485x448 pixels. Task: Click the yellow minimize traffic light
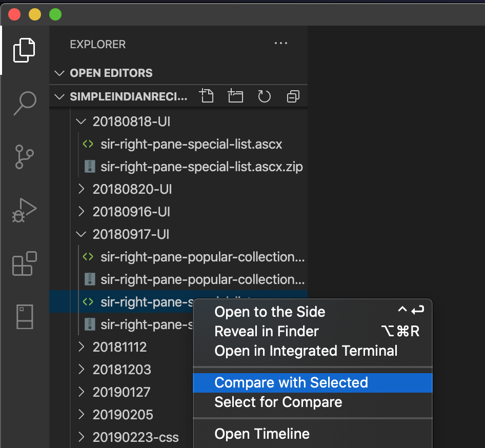[34, 14]
